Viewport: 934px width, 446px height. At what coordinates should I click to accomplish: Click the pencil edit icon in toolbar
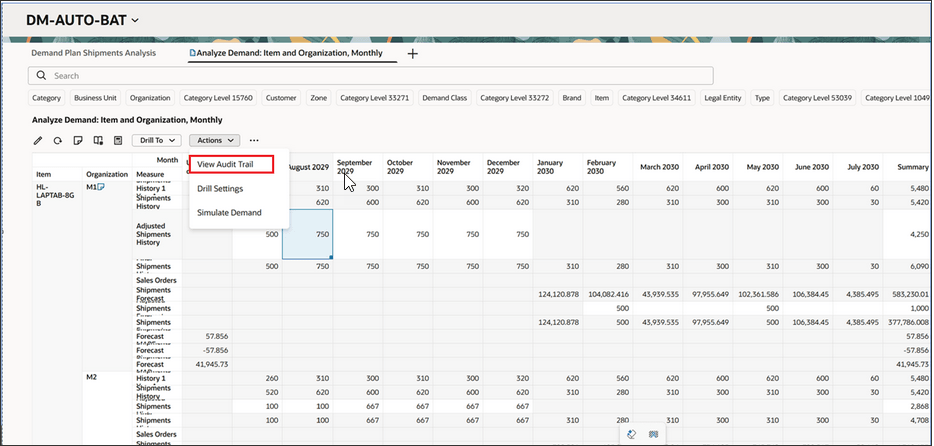tap(38, 141)
